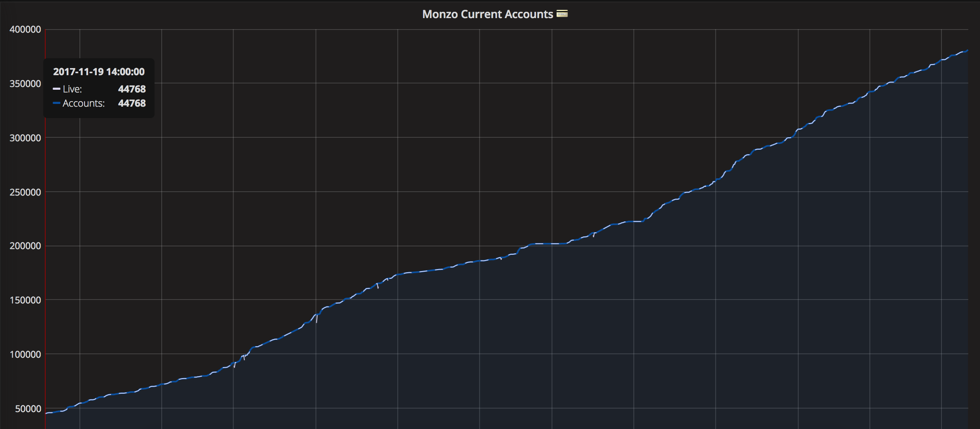This screenshot has width=980, height=429.
Task: Select the blue Accounts series swatch
Action: (57, 103)
